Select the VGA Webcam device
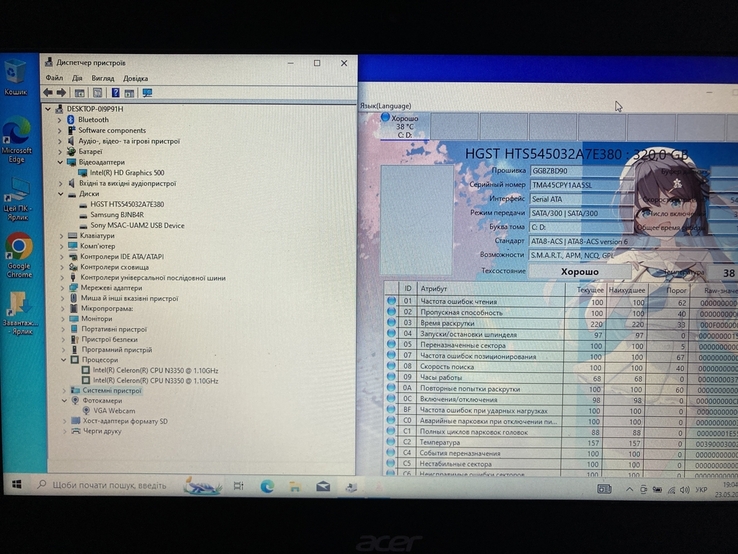The width and height of the screenshot is (738, 554). [x=114, y=410]
